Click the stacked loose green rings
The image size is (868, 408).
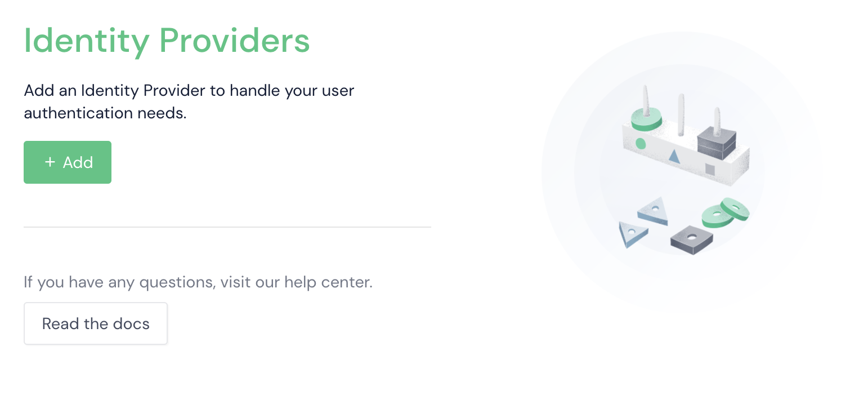point(726,212)
